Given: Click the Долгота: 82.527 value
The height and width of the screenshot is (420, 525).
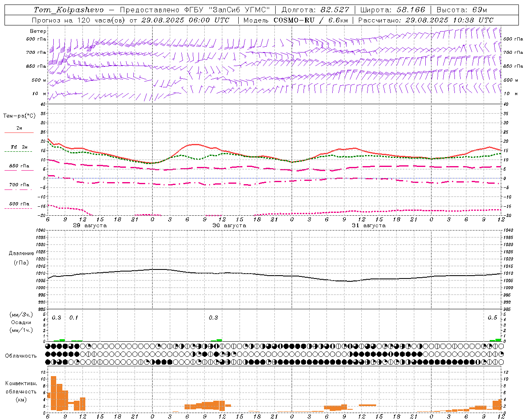Looking at the screenshot, I should [315, 10].
